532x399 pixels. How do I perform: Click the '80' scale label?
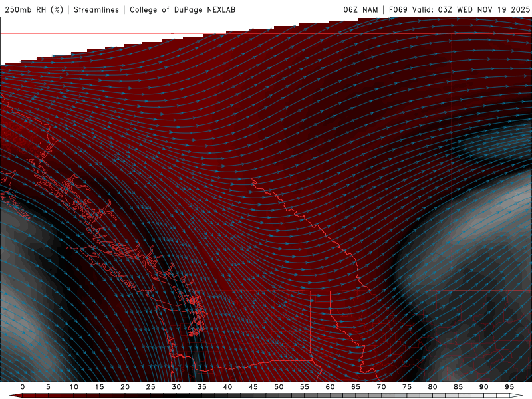point(432,387)
